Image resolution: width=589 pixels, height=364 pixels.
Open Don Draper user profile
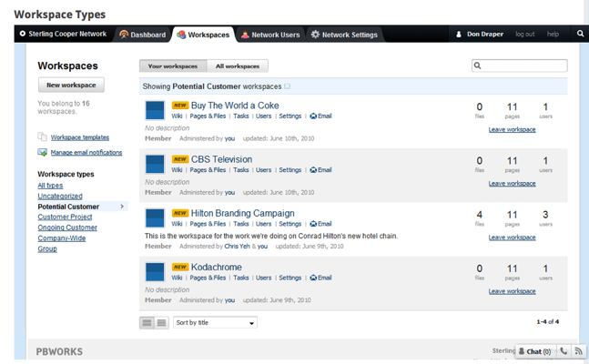click(x=480, y=35)
